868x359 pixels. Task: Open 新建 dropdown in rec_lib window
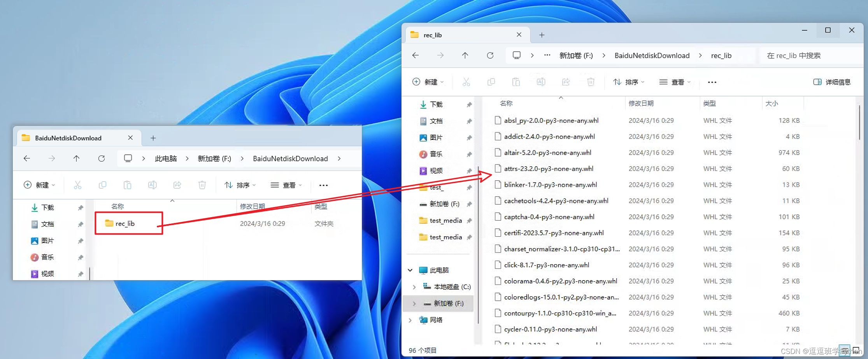coord(428,82)
